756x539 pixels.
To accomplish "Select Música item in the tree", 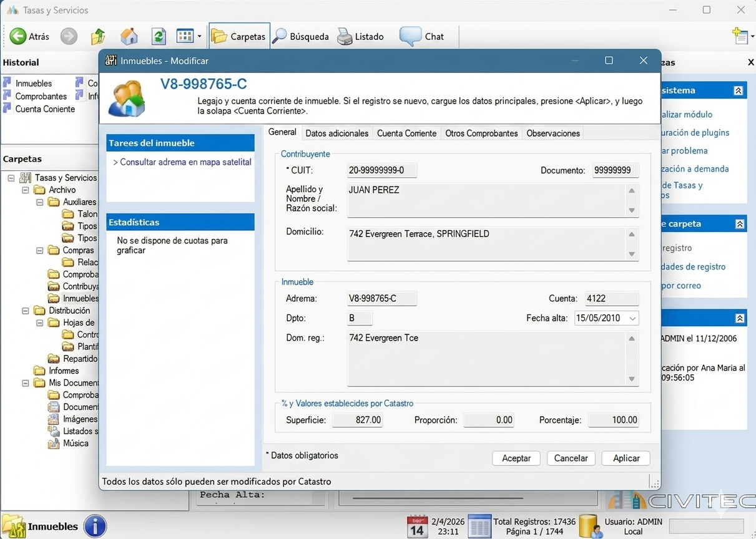I will pos(69,444).
